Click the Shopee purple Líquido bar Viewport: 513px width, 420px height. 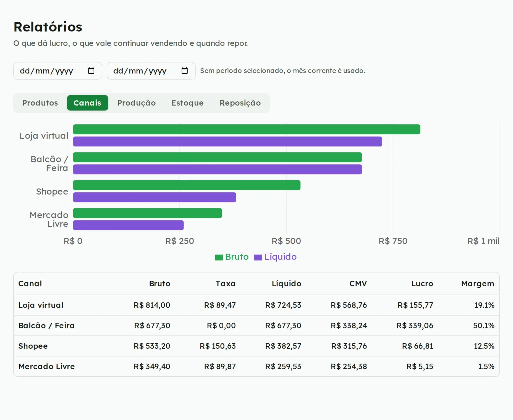(x=155, y=197)
